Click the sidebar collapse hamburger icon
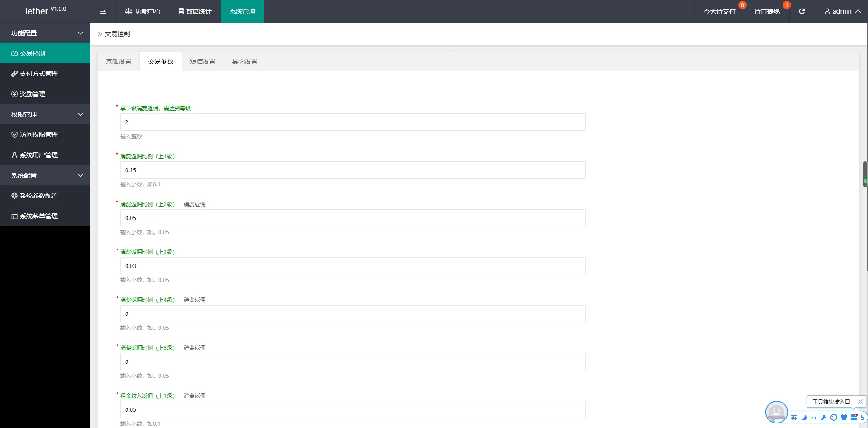Viewport: 868px width, 428px height. point(103,11)
